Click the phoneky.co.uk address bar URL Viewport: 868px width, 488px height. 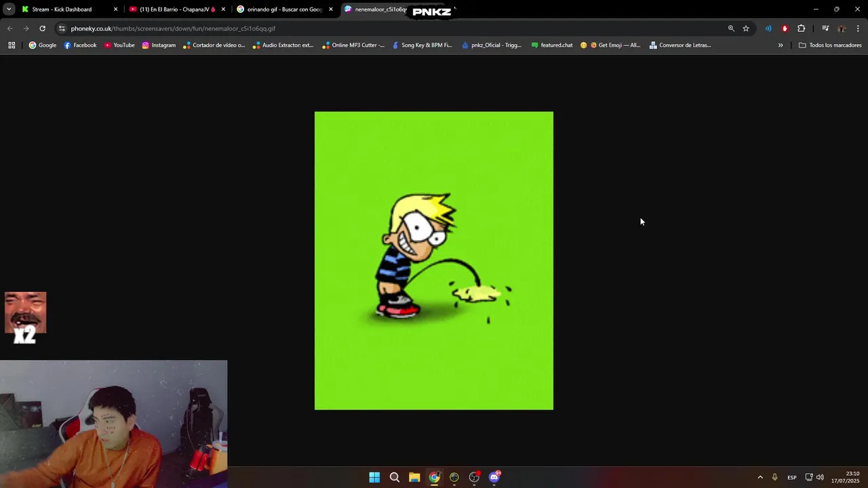click(173, 28)
